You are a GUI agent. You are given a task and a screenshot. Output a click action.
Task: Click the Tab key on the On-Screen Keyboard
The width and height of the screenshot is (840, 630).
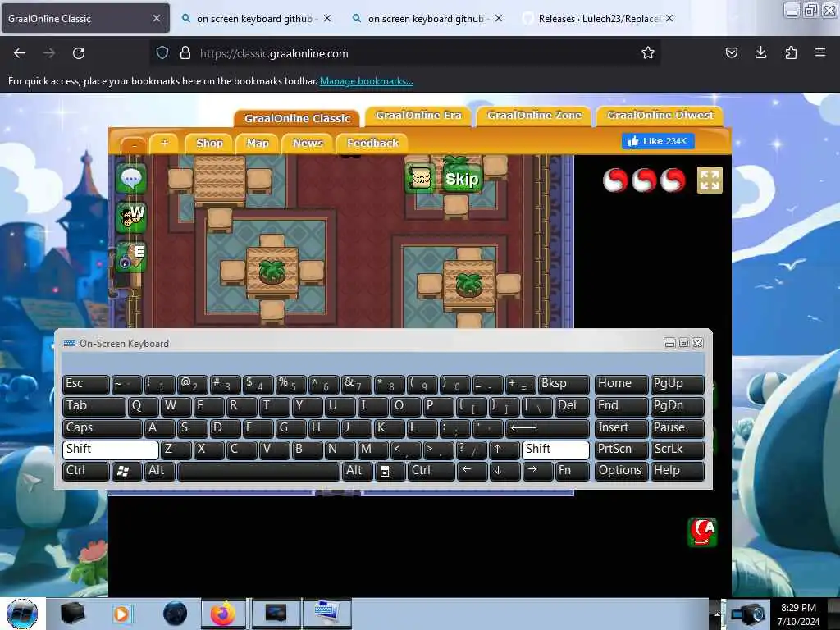tap(94, 407)
